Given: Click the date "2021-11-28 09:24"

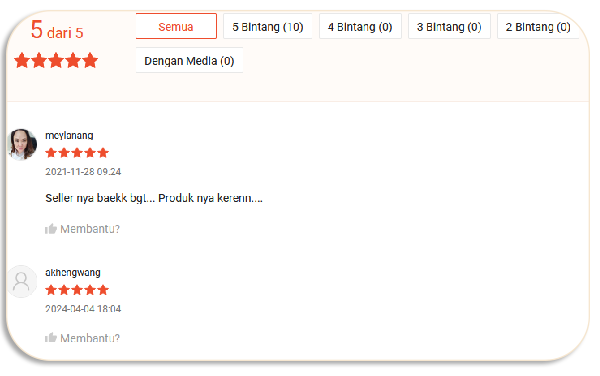Looking at the screenshot, I should 83,171.
